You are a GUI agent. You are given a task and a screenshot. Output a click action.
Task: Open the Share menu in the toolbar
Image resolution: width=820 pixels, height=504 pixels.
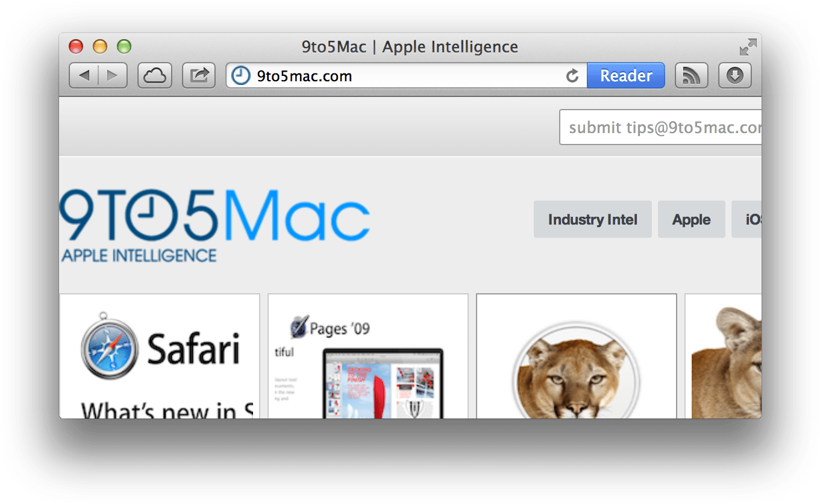[x=199, y=75]
